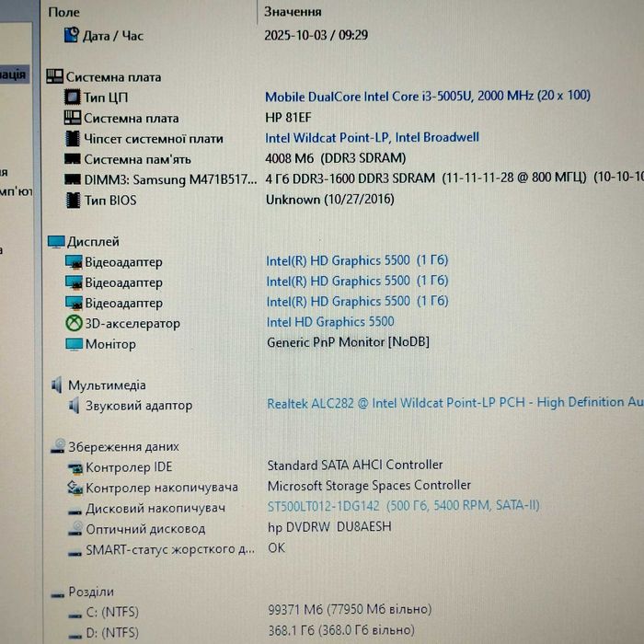The height and width of the screenshot is (644, 644).
Task: Click the CPU type chip icon
Action: pyautogui.click(x=73, y=97)
